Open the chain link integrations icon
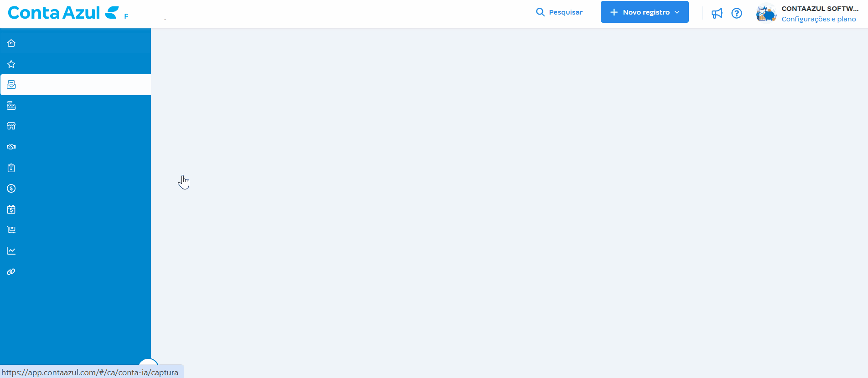The image size is (868, 378). pyautogui.click(x=11, y=272)
